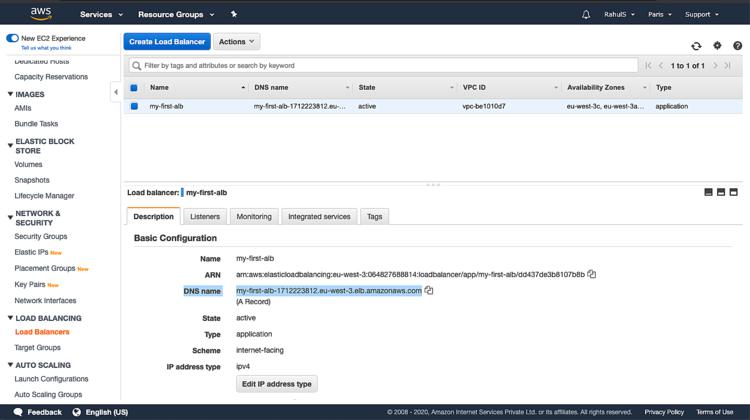Toggle the New EC2 Experience switch
Screen dimensions: 750x420
(12, 38)
